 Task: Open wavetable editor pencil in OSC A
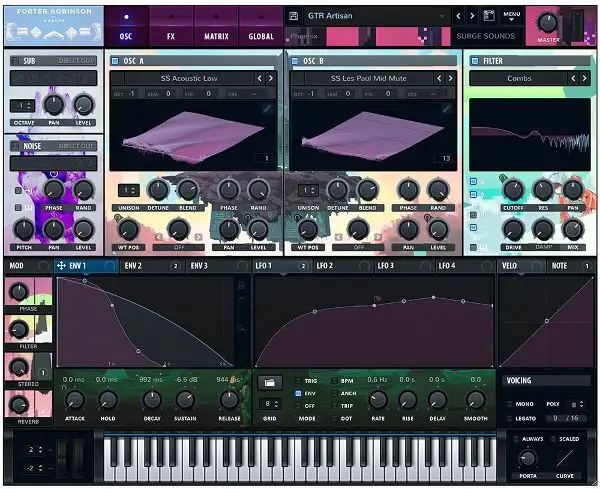click(267, 108)
